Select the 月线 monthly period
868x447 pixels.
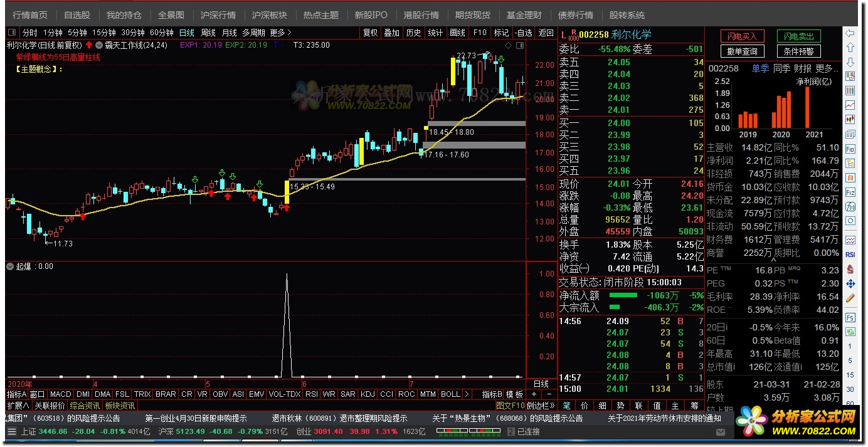230,33
